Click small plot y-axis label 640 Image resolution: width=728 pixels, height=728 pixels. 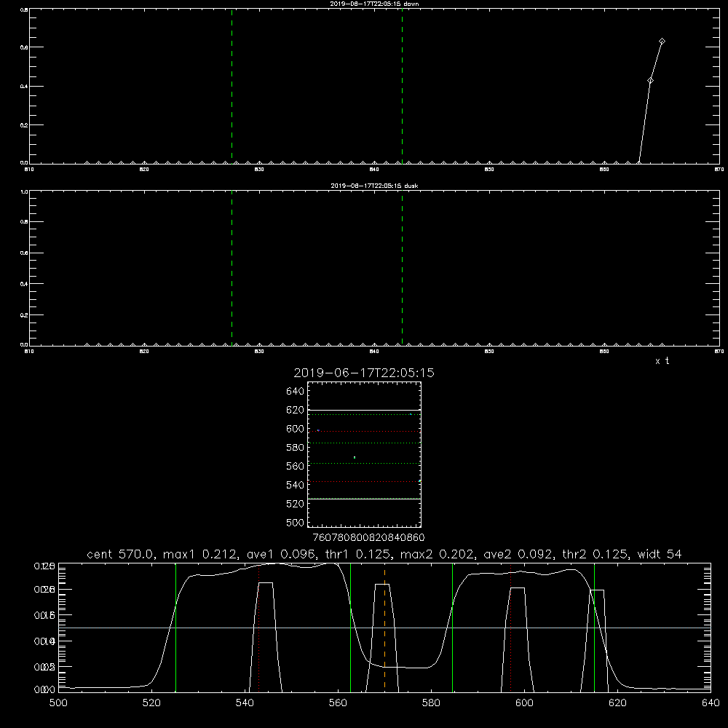coord(296,391)
